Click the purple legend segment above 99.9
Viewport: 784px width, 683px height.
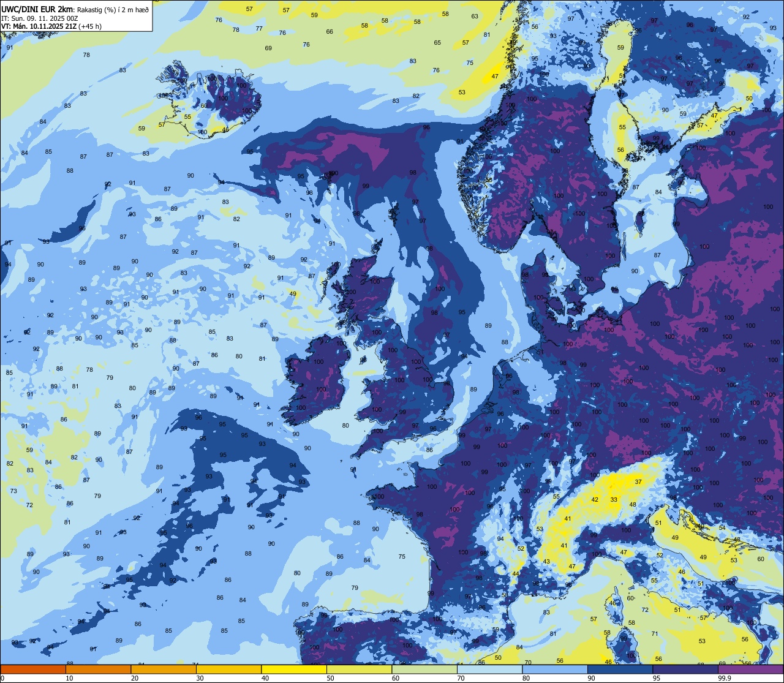pos(750,670)
